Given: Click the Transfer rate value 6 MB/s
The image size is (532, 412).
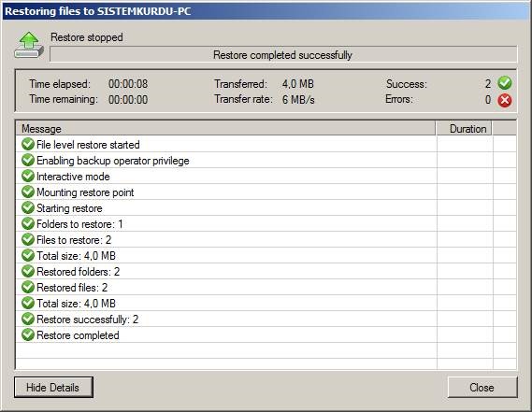Looking at the screenshot, I should [298, 100].
